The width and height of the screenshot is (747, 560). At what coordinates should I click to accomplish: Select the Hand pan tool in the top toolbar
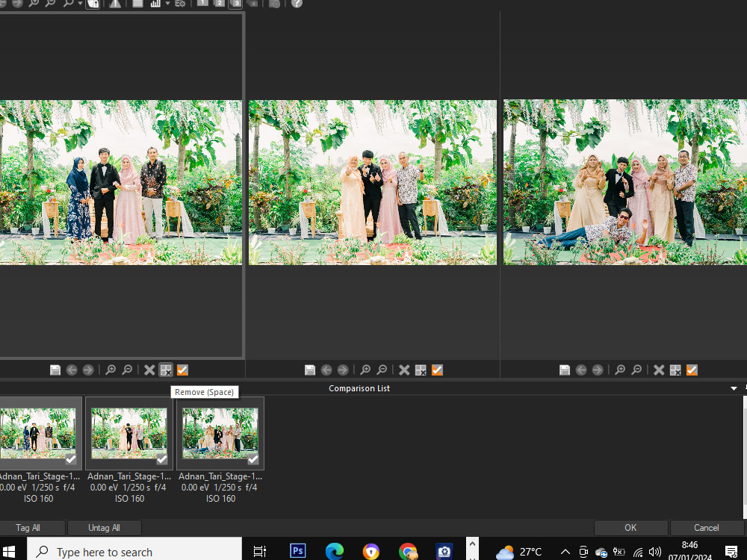(91, 4)
